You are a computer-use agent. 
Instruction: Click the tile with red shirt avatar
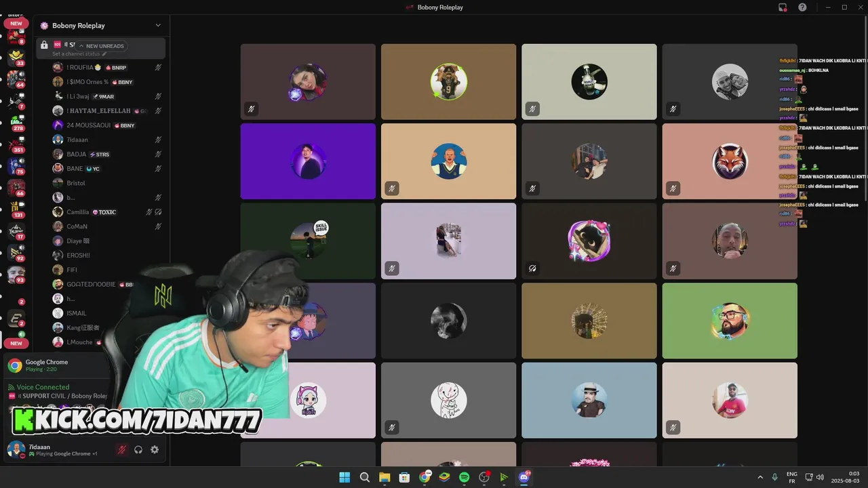[730, 400]
